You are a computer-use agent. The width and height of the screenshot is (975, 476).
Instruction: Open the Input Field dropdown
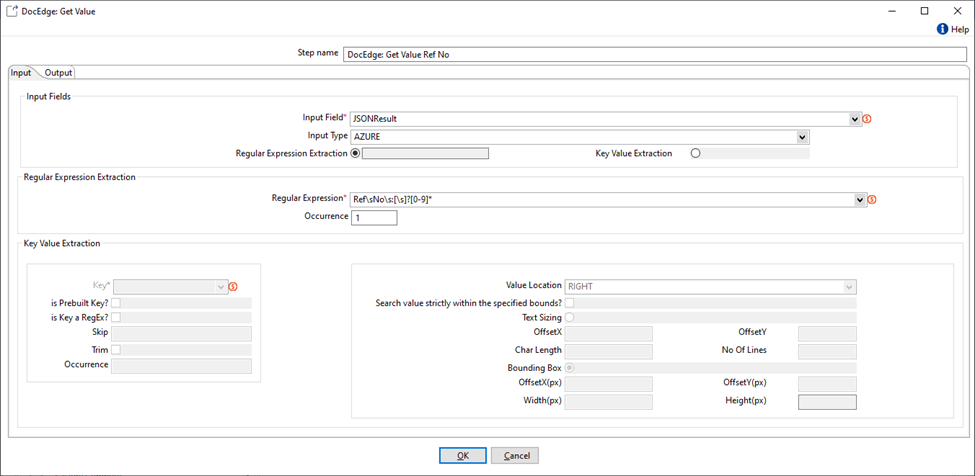pyautogui.click(x=855, y=119)
